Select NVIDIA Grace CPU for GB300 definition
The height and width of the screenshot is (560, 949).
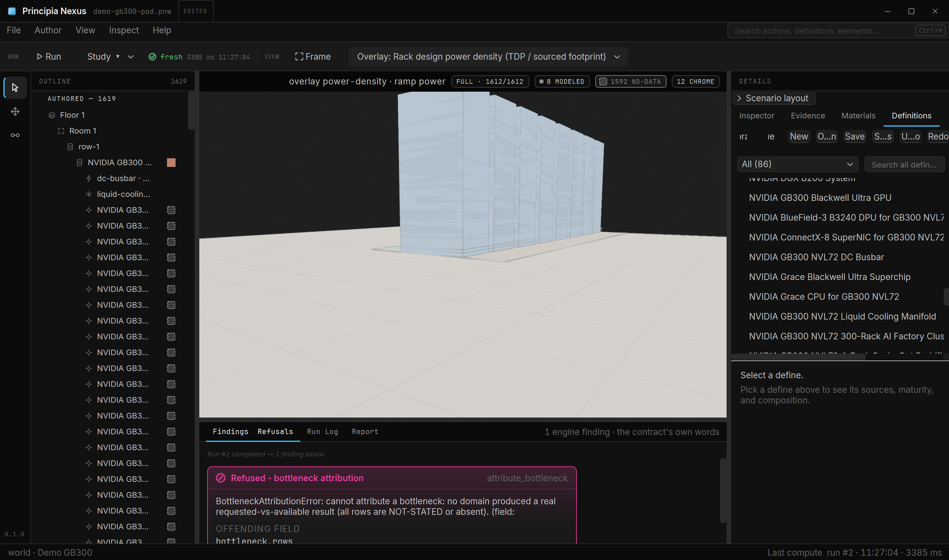click(x=824, y=297)
